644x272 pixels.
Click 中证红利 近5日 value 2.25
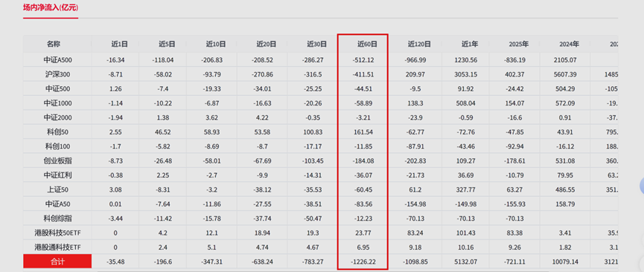click(162, 175)
